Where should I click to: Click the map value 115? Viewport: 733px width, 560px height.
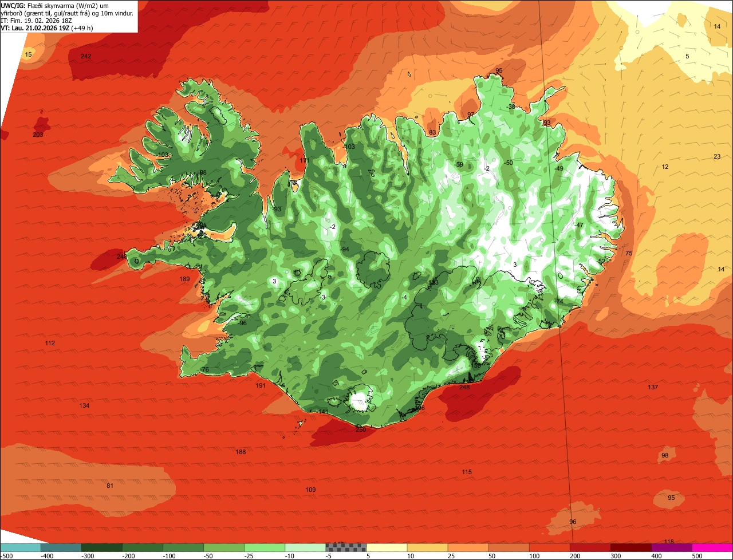[x=467, y=472]
